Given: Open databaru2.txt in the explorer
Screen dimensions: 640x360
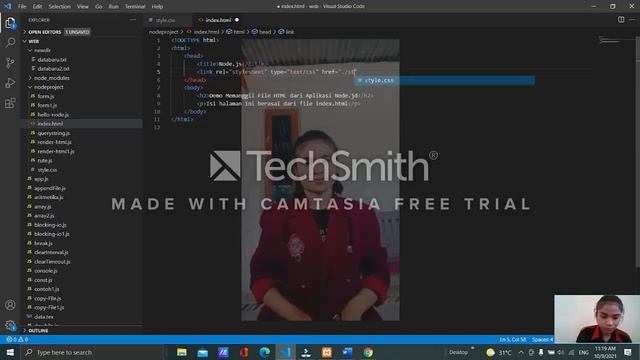Looking at the screenshot, I should pos(53,69).
